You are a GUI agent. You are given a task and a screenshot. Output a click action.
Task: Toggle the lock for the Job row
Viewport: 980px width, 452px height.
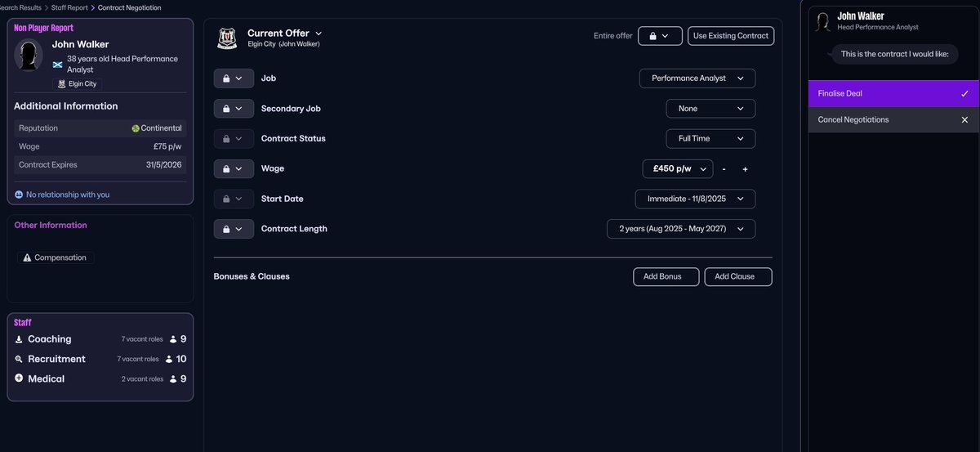pyautogui.click(x=234, y=78)
